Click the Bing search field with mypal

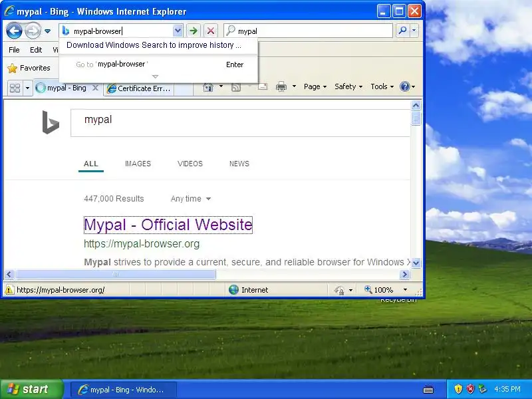coord(240,123)
